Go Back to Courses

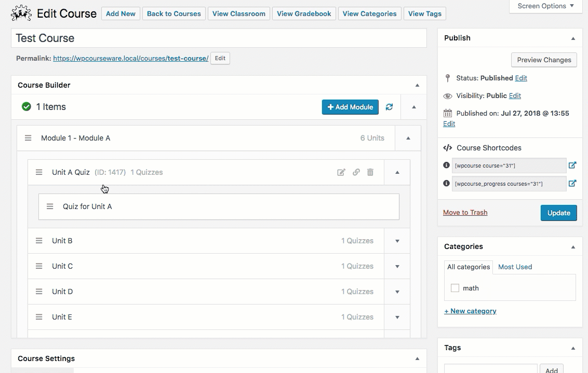[174, 13]
